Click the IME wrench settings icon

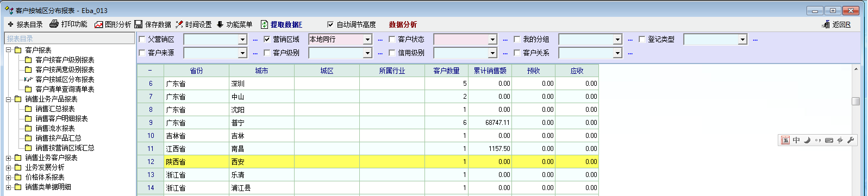[851, 140]
